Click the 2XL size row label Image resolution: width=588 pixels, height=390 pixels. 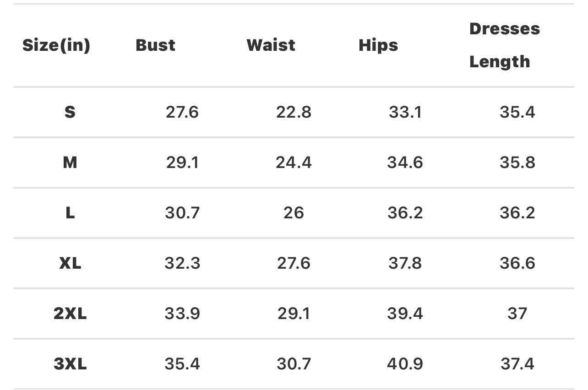(x=70, y=314)
